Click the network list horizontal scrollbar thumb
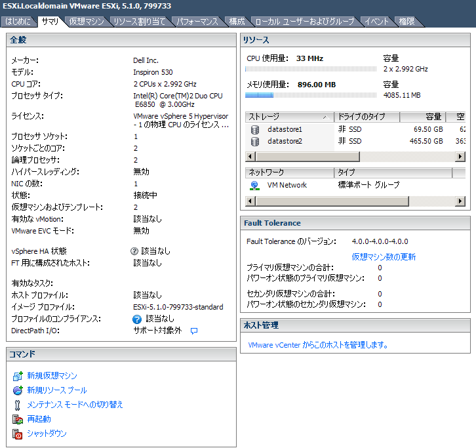476x448 pixels. click(332, 201)
